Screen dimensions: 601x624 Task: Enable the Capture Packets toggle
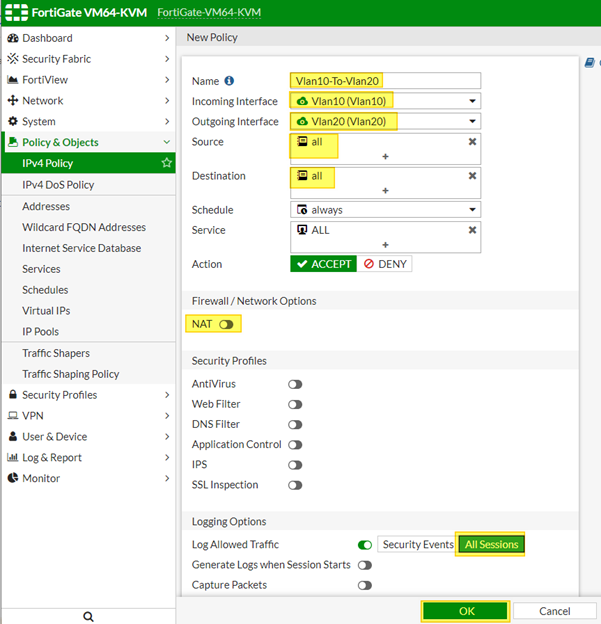(365, 585)
